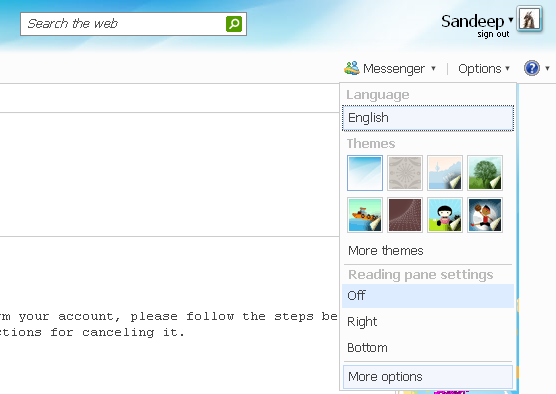Click the Messenger people icon
The height and width of the screenshot is (394, 556).
(x=352, y=68)
